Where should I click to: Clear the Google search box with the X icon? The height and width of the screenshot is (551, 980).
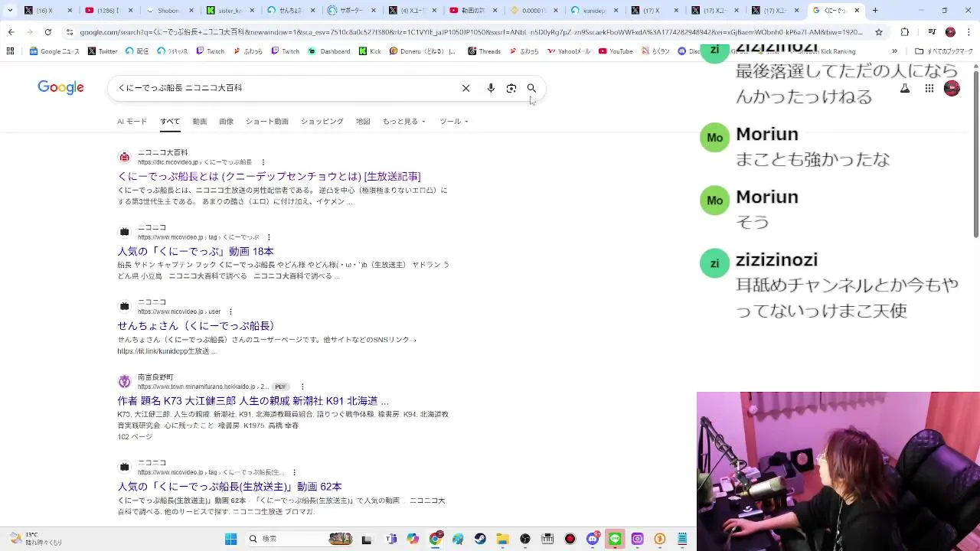(x=465, y=88)
